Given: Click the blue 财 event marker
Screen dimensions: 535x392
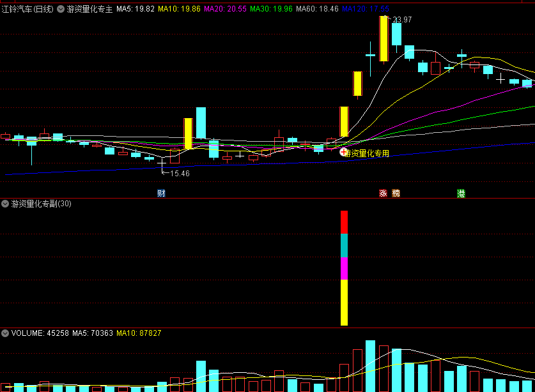Looking at the screenshot, I should coord(161,193).
